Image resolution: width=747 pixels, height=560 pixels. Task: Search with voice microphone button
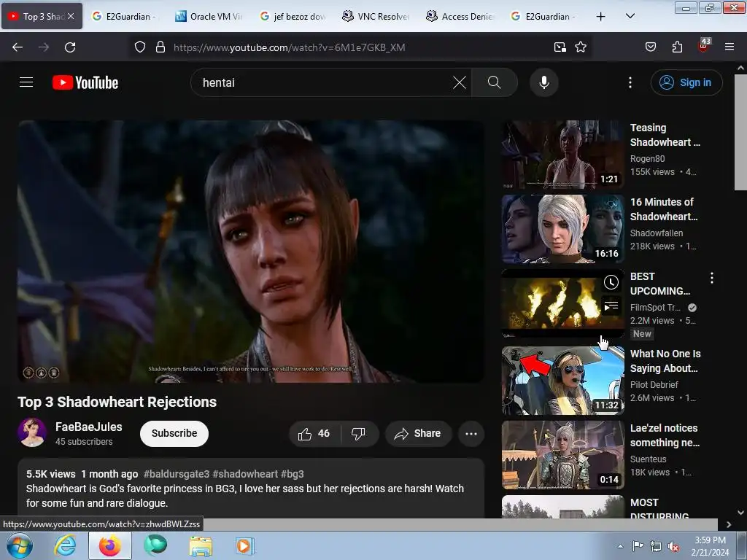pyautogui.click(x=544, y=82)
